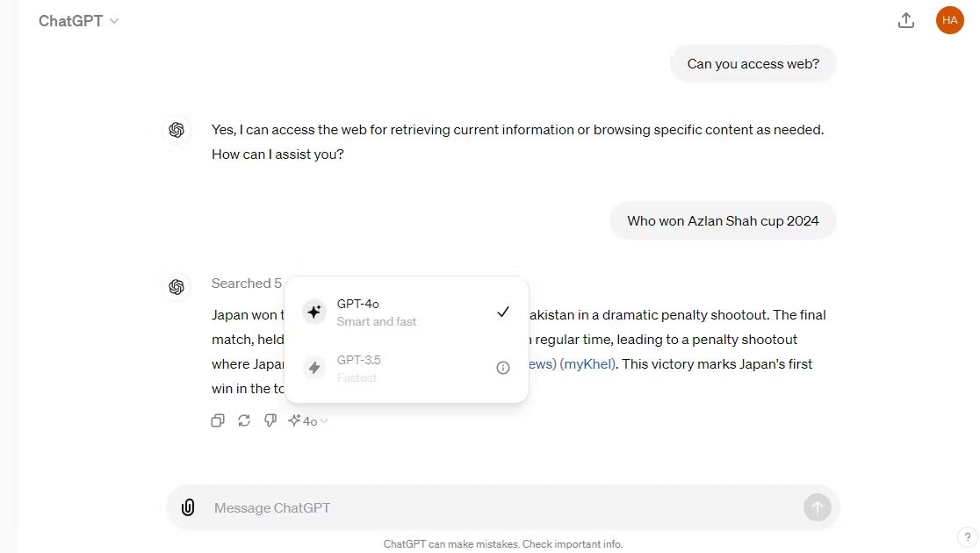Toggle the 4o model switcher below response

[308, 421]
